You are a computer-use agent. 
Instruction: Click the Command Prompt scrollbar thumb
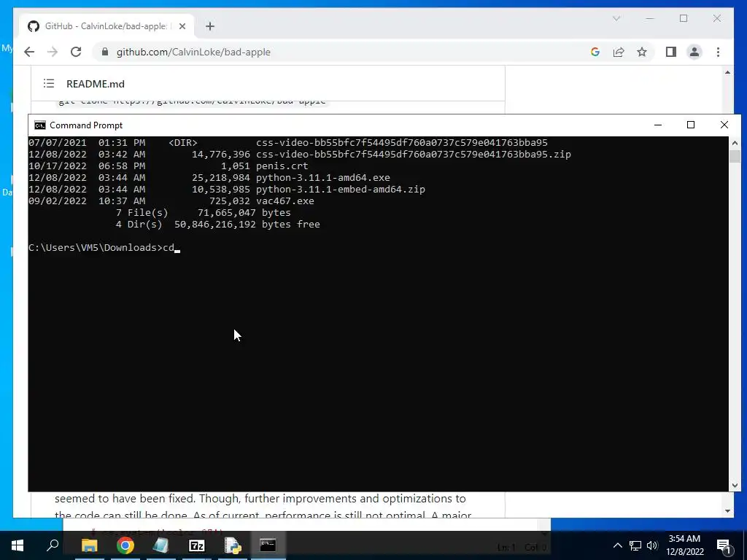pos(735,156)
